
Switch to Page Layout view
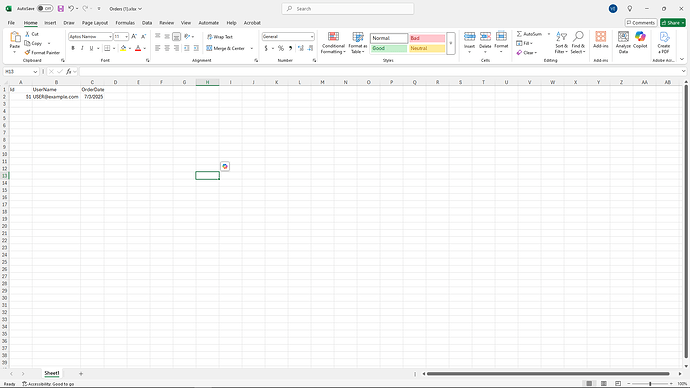click(x=603, y=384)
